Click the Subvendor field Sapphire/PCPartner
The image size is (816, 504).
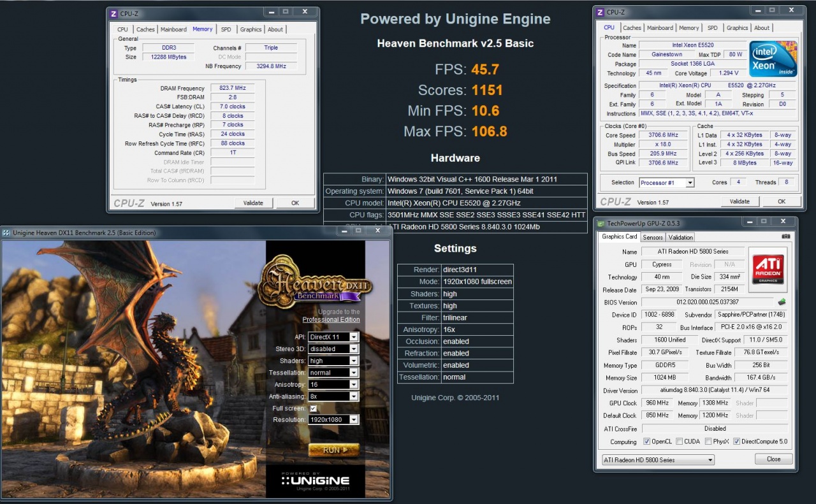[x=751, y=315]
